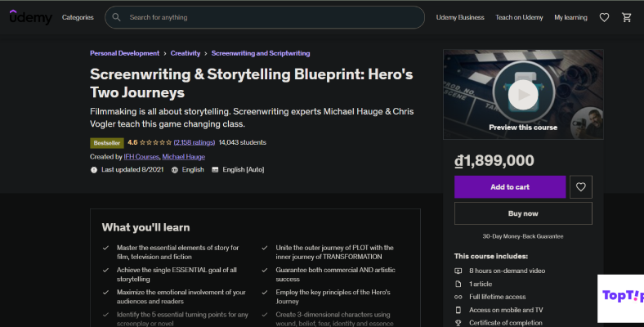This screenshot has height=327, width=644.
Task: Click the last updated badge icon
Action: [94, 170]
